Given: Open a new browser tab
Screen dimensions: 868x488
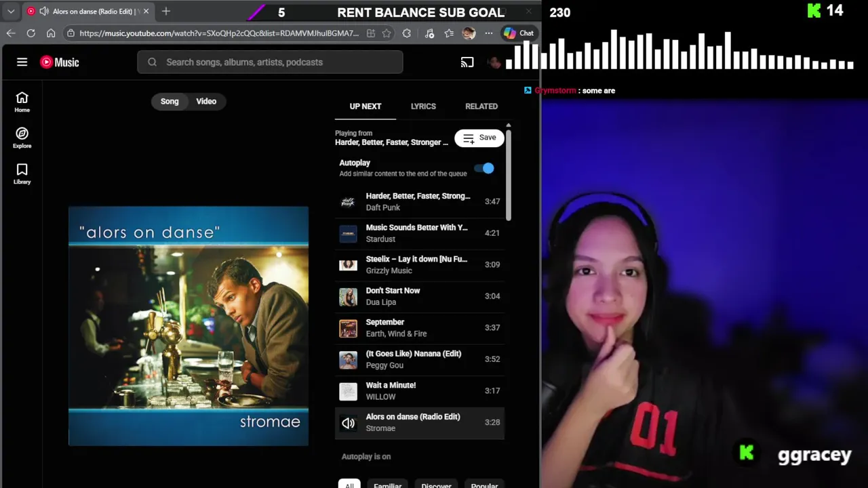Looking at the screenshot, I should point(165,12).
